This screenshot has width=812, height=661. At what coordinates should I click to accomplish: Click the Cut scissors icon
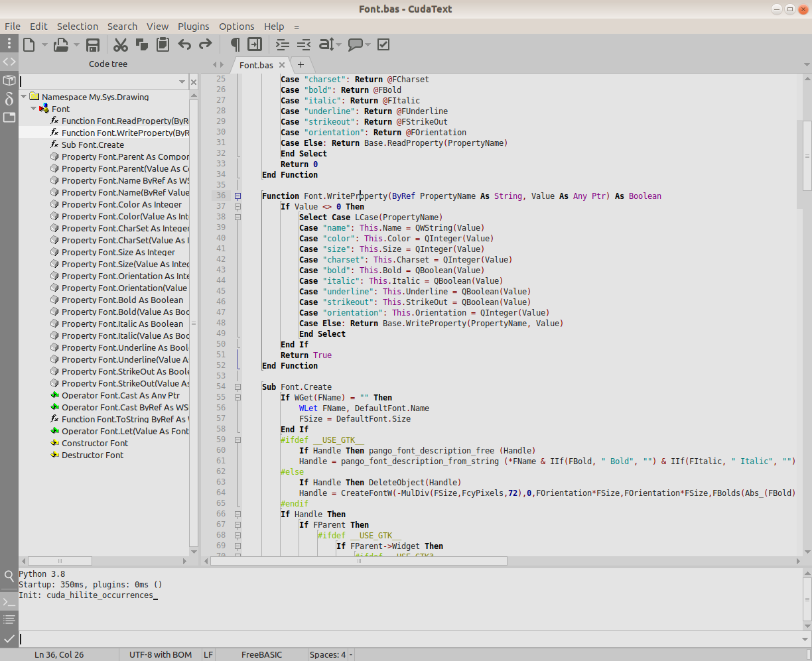(x=120, y=45)
